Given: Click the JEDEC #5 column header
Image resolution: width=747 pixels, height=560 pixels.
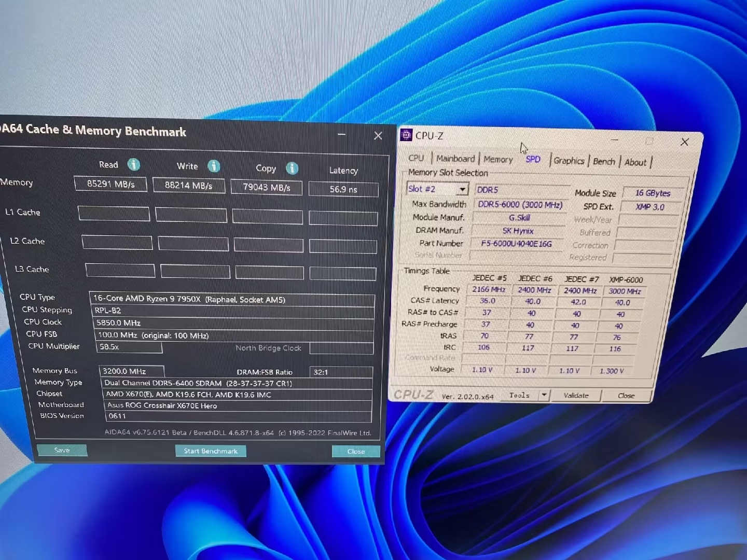Looking at the screenshot, I should click(489, 278).
